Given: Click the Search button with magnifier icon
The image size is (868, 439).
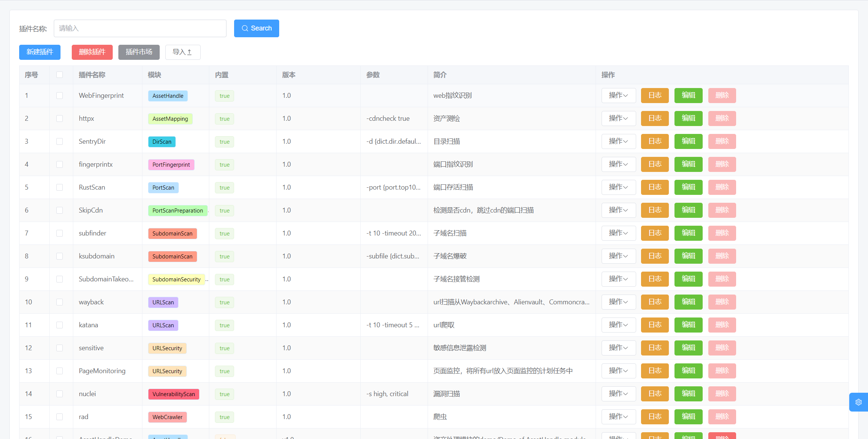Looking at the screenshot, I should coord(256,28).
